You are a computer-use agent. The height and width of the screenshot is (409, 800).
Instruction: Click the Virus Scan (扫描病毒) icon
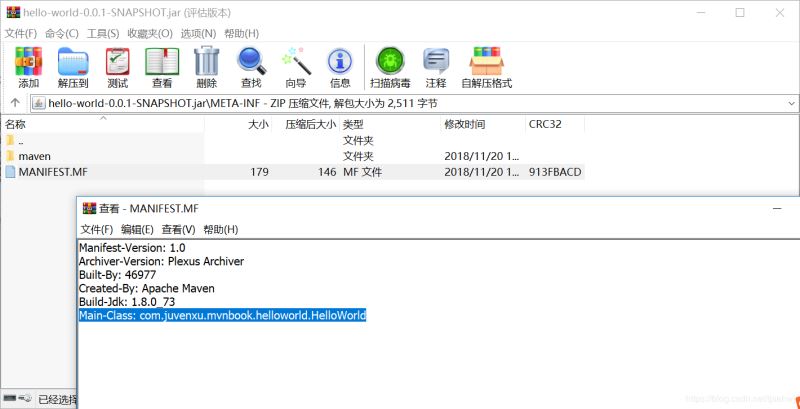tap(390, 61)
